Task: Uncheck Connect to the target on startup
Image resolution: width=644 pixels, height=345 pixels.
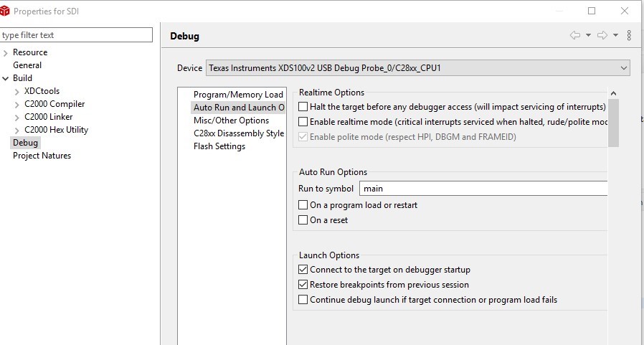Action: pyautogui.click(x=303, y=270)
